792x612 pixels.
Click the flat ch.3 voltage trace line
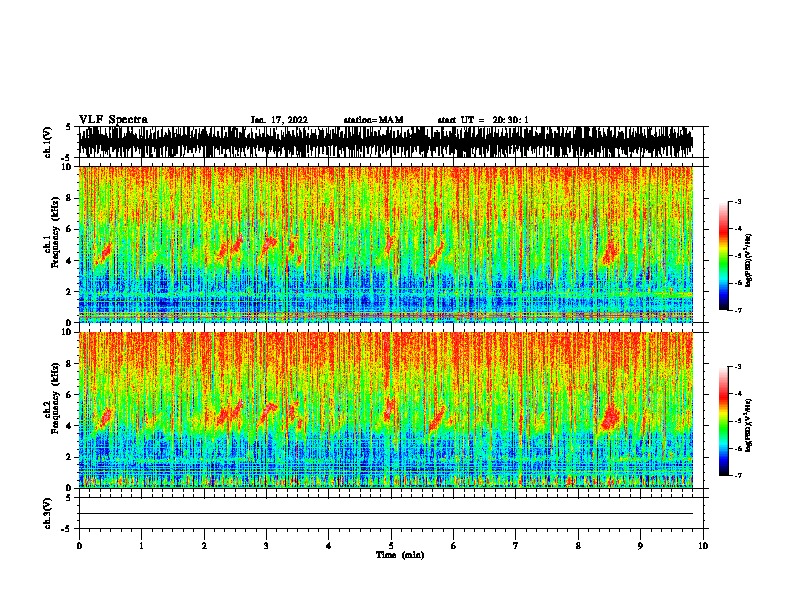click(386, 514)
